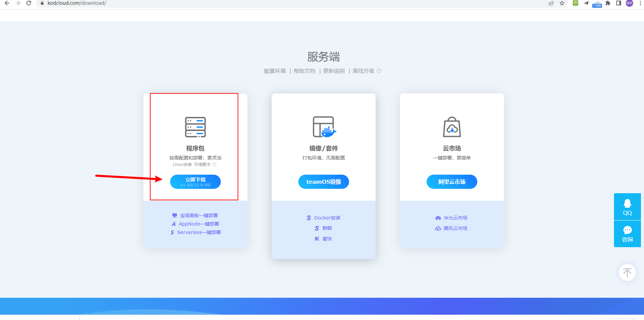Click the S icon beside 群晖
Screen dimensions: 644x320
click(317, 228)
